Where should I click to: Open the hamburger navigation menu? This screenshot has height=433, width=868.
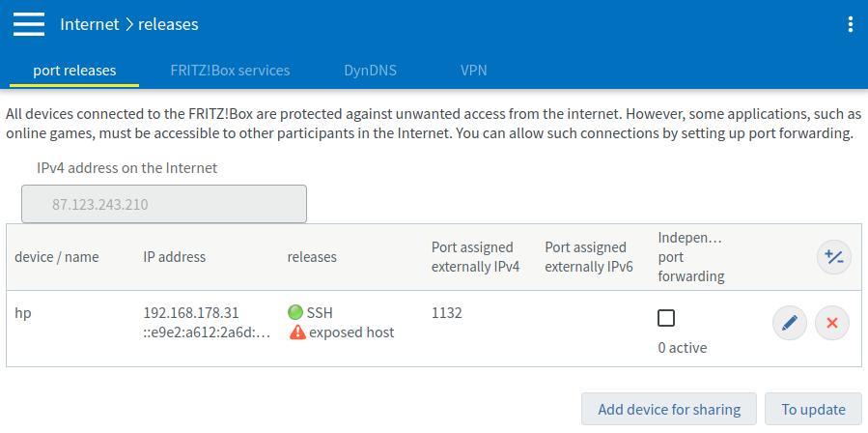click(x=29, y=24)
